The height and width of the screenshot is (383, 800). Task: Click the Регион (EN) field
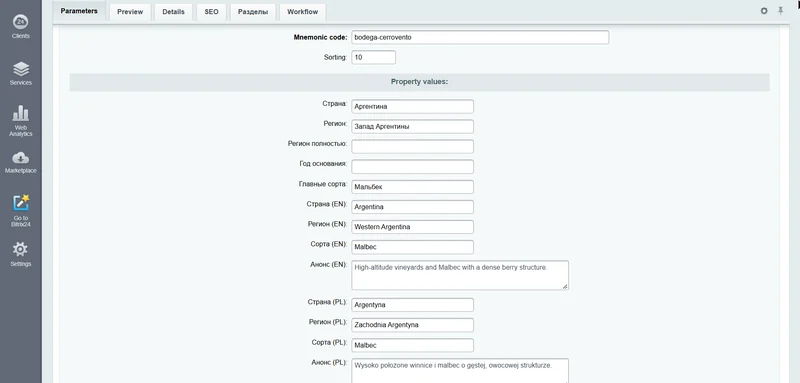412,227
